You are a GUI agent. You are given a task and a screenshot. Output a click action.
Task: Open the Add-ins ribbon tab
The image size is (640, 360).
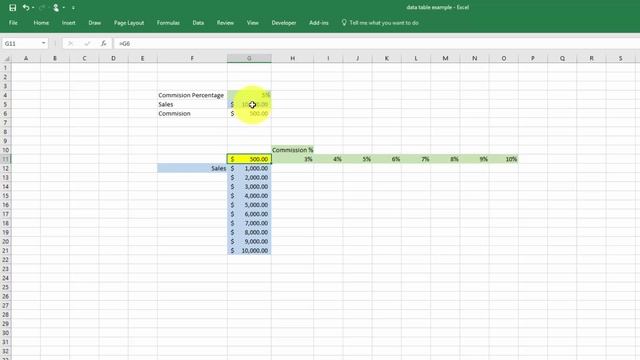click(x=319, y=23)
